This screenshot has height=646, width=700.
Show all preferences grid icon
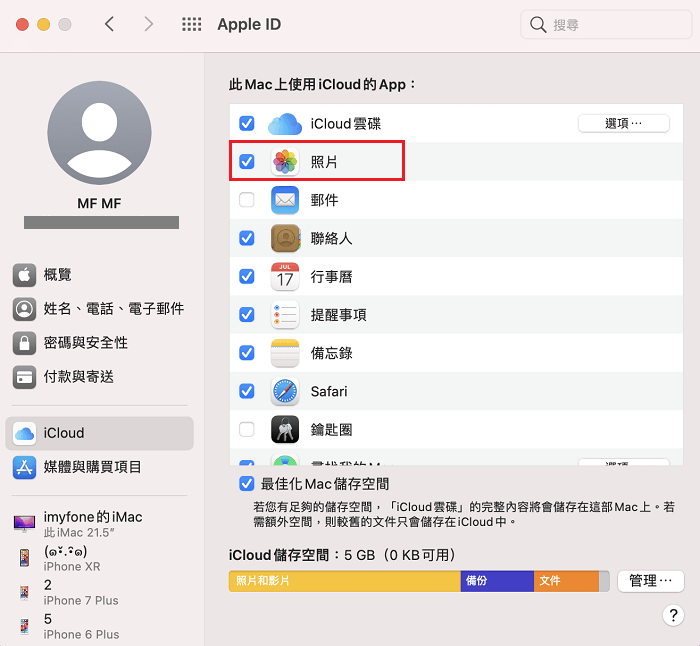[x=192, y=24]
